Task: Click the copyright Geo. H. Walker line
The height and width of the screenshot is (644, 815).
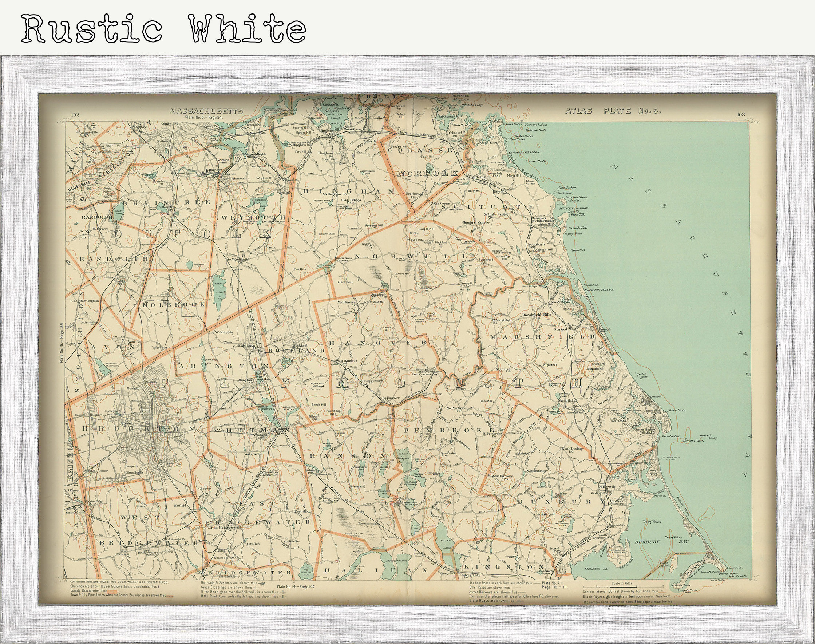Action: [119, 582]
